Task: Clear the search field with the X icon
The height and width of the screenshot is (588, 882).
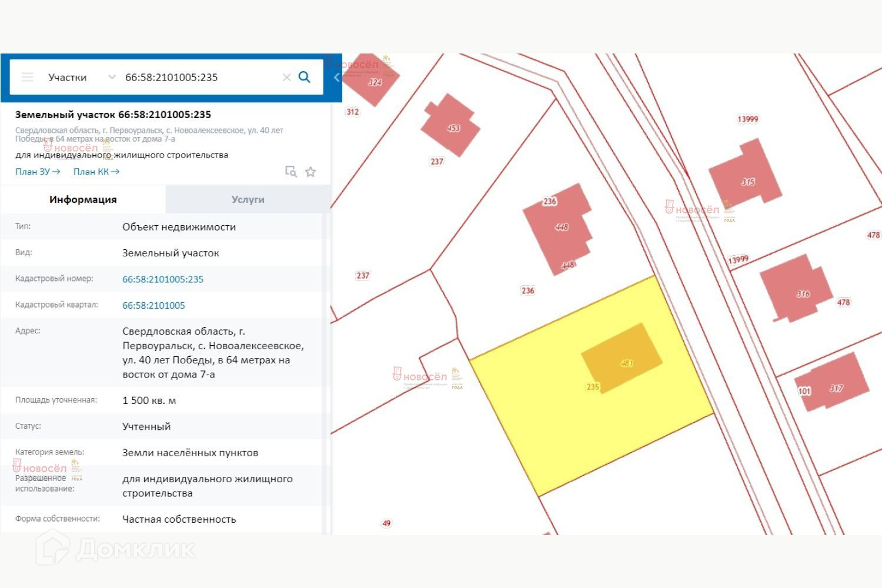Action: [286, 77]
